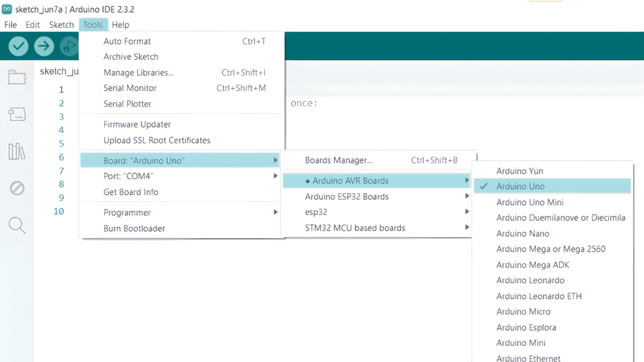Pick Arduino Mega or Mega 2560 board
This screenshot has width=644, height=362.
[550, 249]
